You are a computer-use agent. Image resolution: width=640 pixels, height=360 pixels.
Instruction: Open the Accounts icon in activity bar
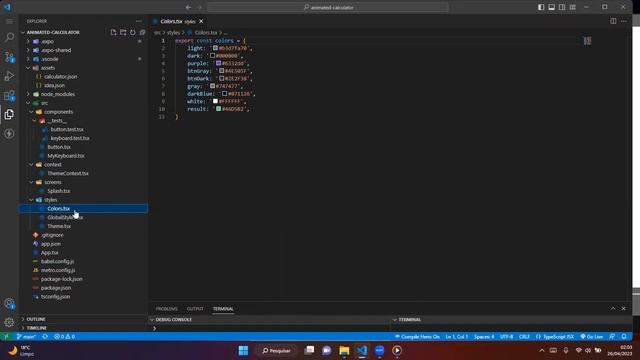tap(9, 303)
